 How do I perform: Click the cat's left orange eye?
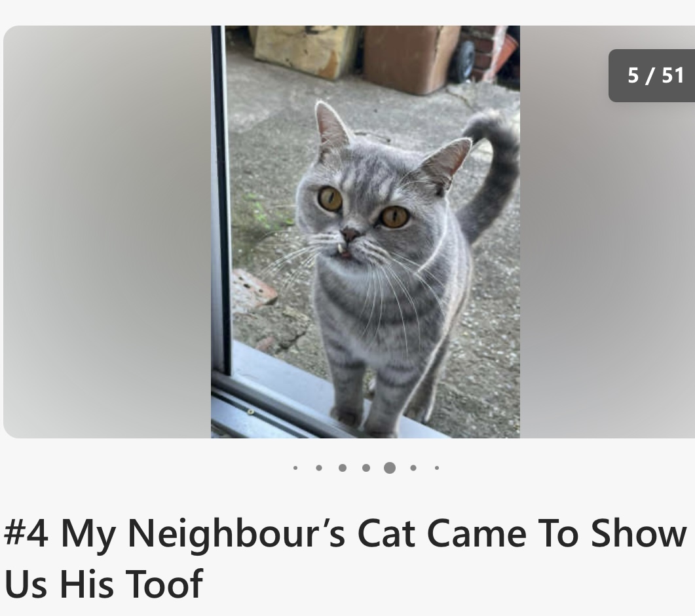click(330, 199)
